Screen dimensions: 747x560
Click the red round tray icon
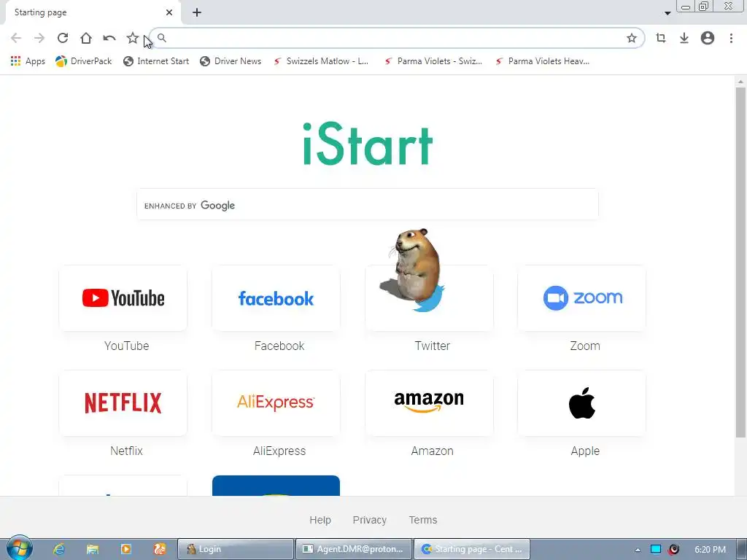click(x=673, y=549)
